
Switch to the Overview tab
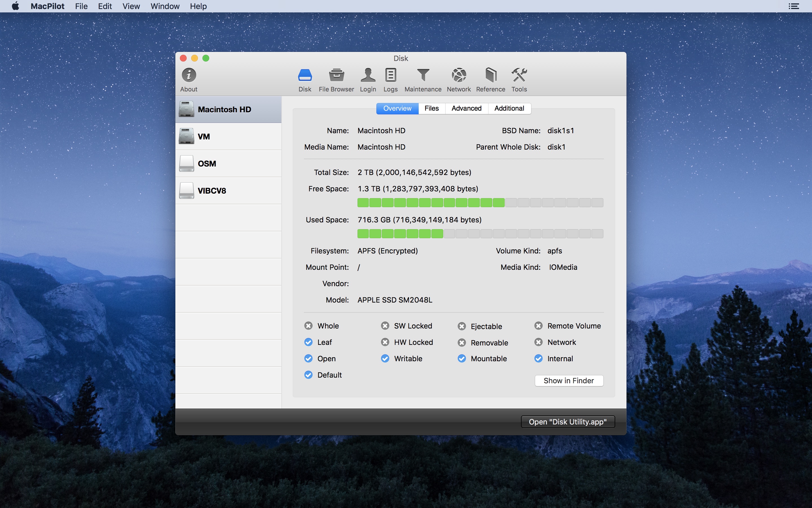point(397,109)
